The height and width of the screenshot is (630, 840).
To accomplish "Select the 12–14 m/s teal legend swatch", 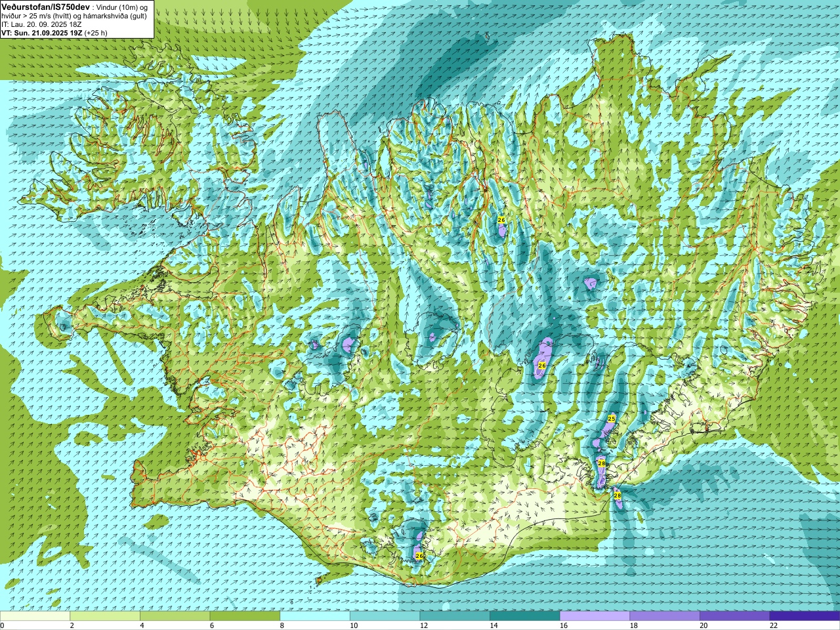I will [455, 616].
